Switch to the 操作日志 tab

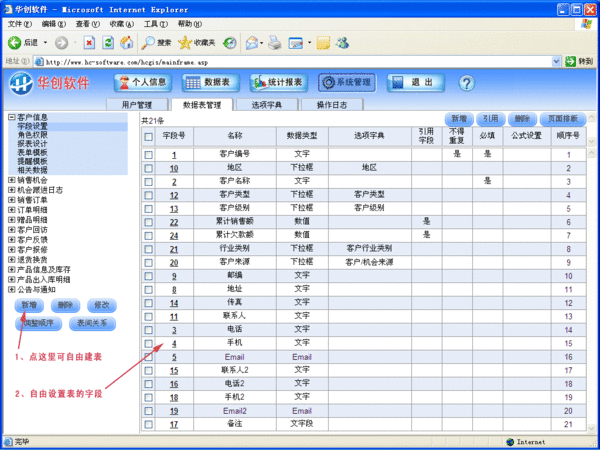coord(332,105)
